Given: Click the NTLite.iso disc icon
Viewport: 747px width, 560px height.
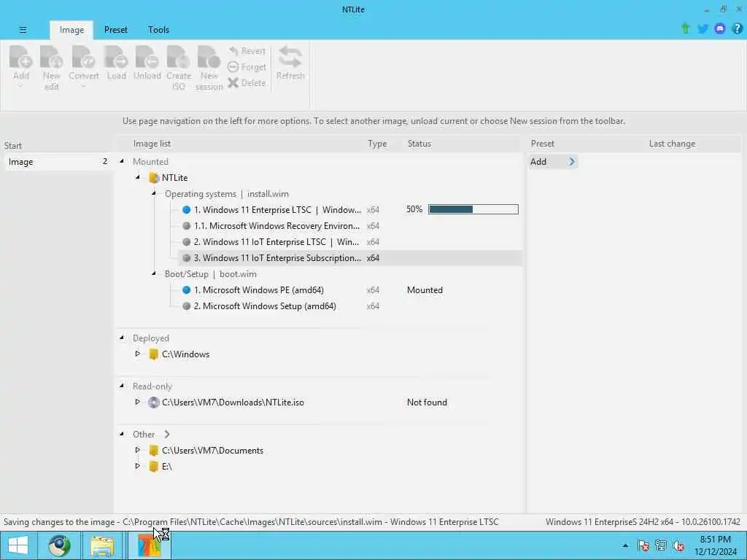Looking at the screenshot, I should click(153, 402).
